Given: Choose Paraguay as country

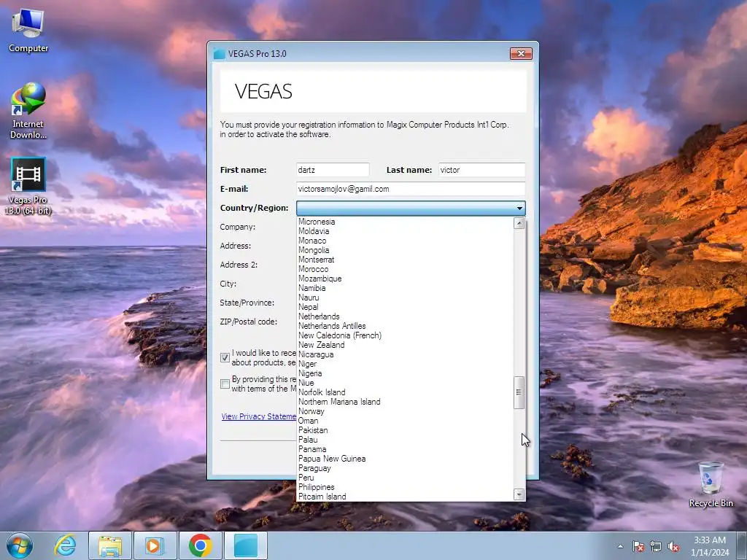Looking at the screenshot, I should (x=405, y=468).
